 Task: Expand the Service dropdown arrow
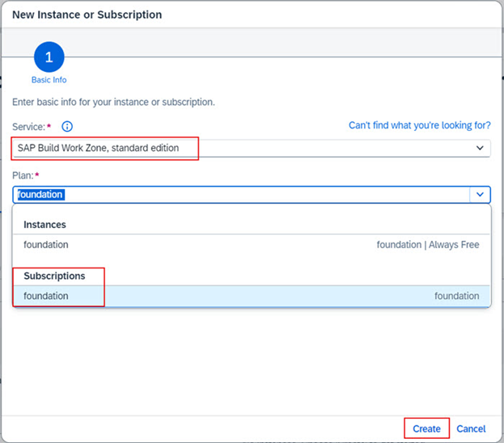point(480,148)
